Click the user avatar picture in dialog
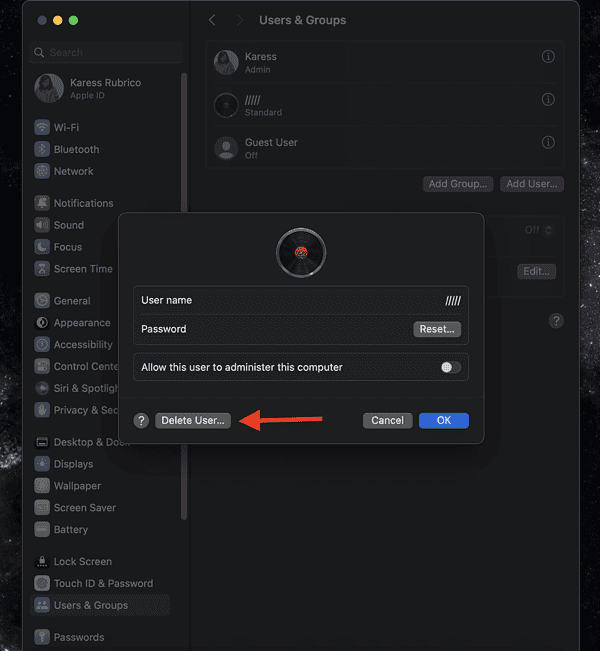The image size is (600, 651). 301,253
